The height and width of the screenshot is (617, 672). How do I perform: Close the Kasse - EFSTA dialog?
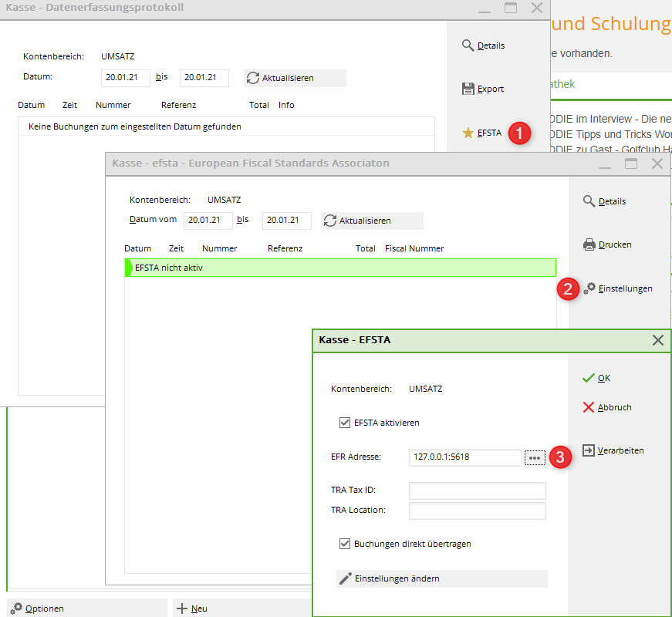click(658, 339)
